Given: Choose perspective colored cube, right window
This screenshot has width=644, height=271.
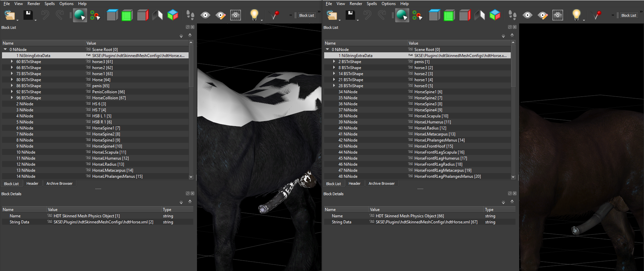Looking at the screenshot, I should [495, 15].
